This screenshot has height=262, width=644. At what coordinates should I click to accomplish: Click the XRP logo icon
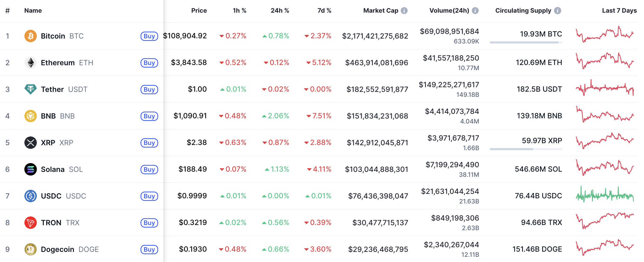30,143
